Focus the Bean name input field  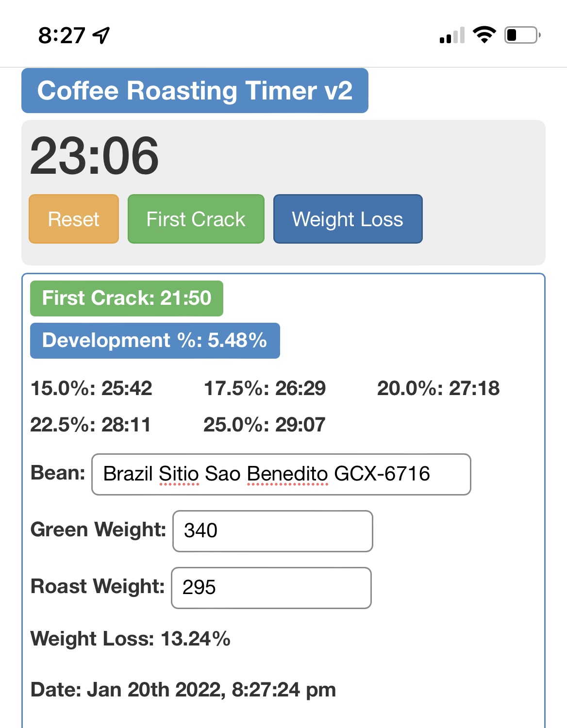[x=281, y=474]
